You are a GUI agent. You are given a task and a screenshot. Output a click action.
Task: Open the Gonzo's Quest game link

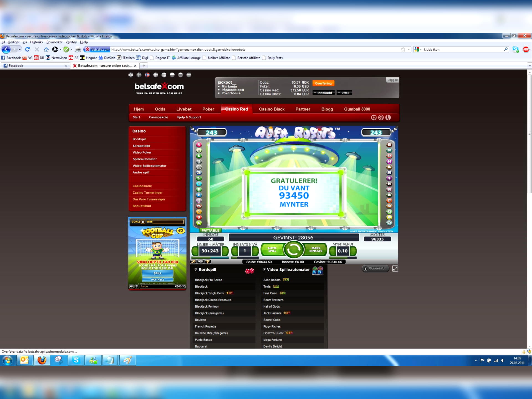click(273, 333)
